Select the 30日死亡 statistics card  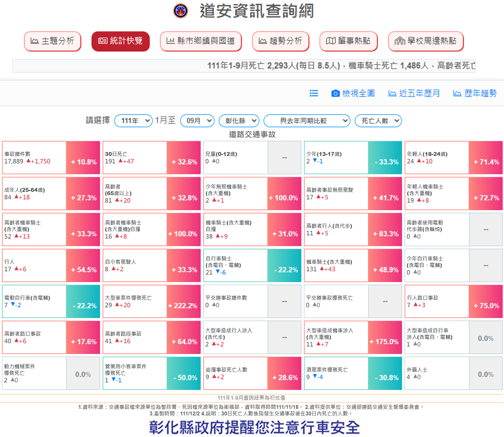(135, 158)
